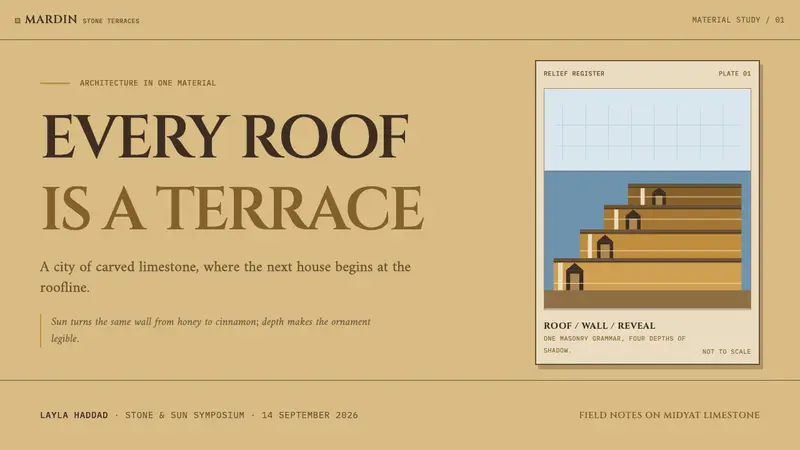Click the 'RELIEF REGISTER' card label

573,73
